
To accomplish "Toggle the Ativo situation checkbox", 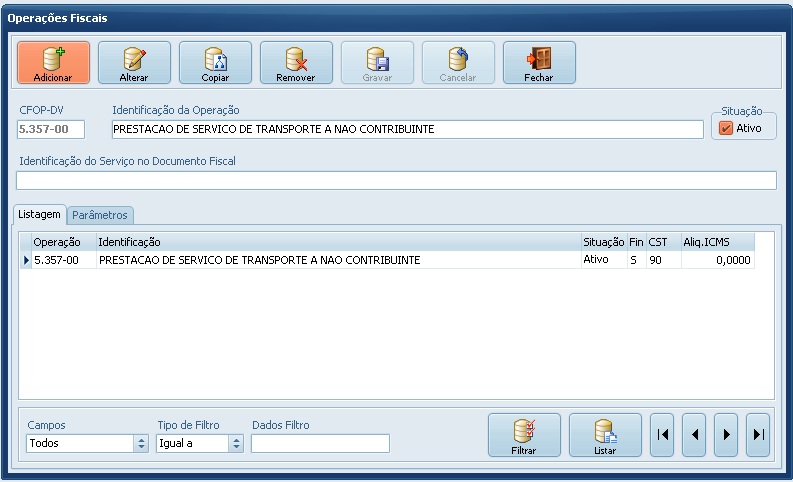I will 726,128.
